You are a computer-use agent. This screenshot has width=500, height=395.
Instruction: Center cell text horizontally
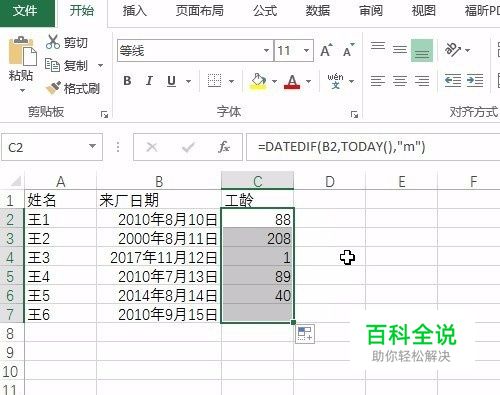400,81
